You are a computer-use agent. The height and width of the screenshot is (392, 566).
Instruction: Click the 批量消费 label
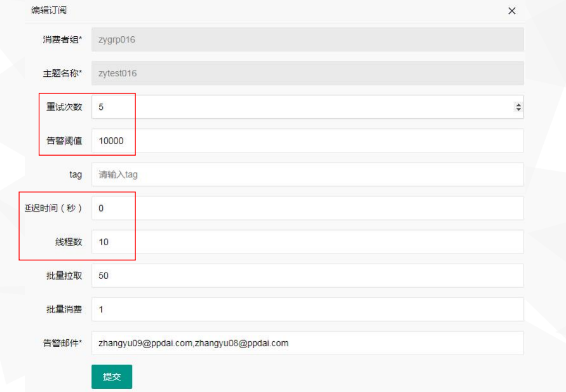[64, 309]
